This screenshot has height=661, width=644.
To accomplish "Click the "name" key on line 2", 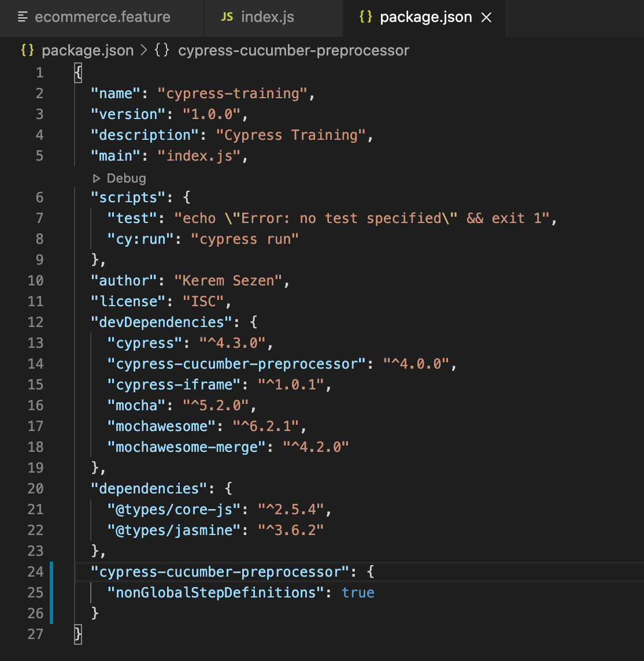I will [x=116, y=94].
